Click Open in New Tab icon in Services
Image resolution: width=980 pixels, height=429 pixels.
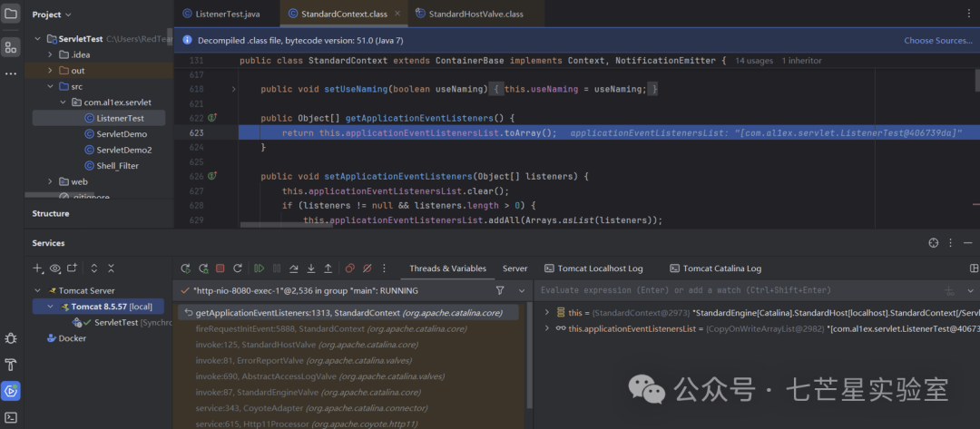point(73,268)
